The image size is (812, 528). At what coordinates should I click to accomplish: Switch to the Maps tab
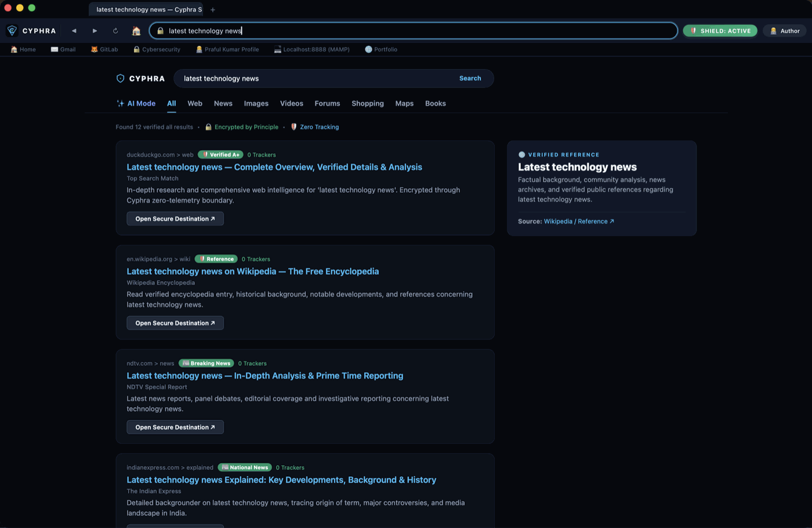tap(404, 103)
